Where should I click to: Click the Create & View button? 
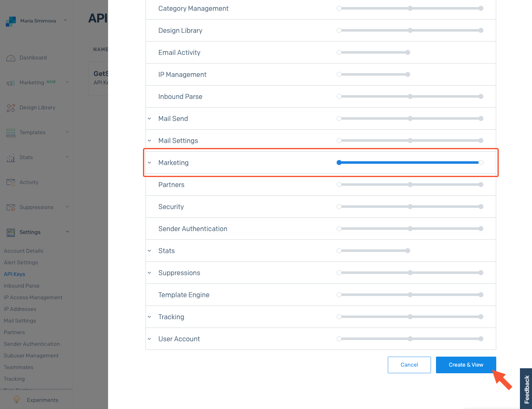[465, 365]
